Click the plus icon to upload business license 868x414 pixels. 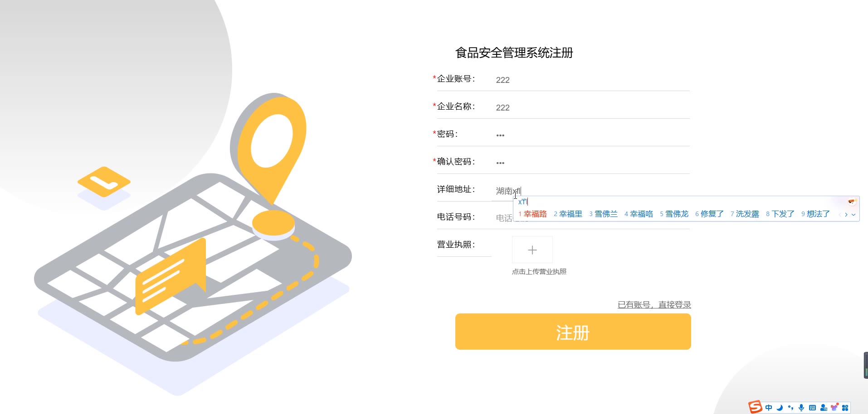tap(532, 250)
